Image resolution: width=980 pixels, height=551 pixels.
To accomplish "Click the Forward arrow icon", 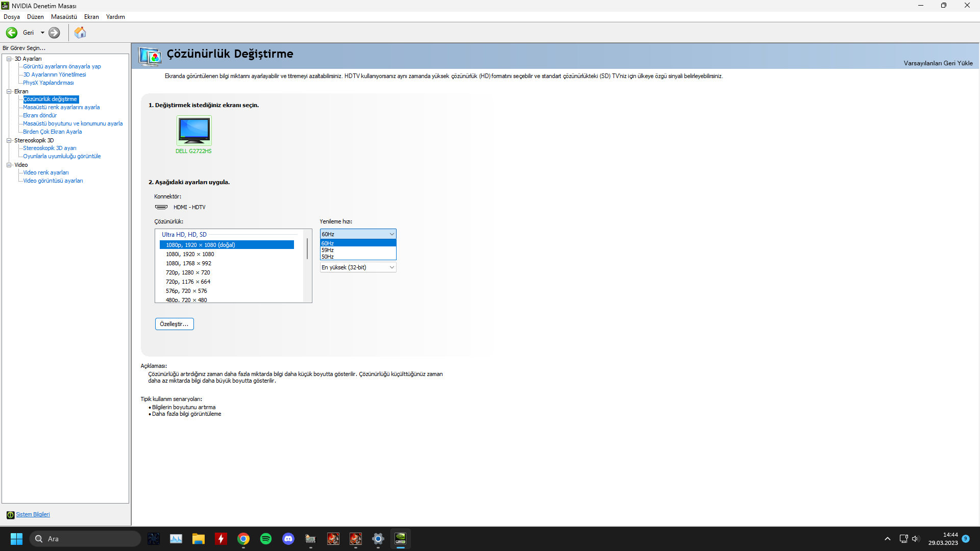I will point(54,33).
